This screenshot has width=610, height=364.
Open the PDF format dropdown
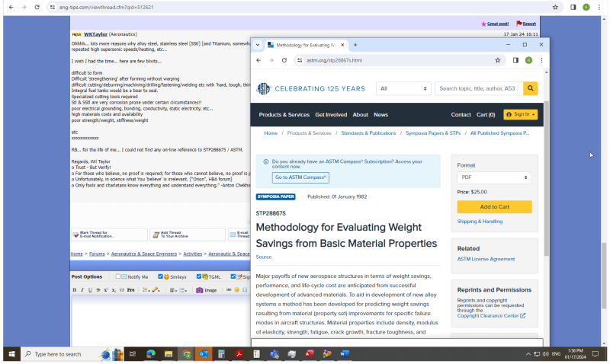494,177
